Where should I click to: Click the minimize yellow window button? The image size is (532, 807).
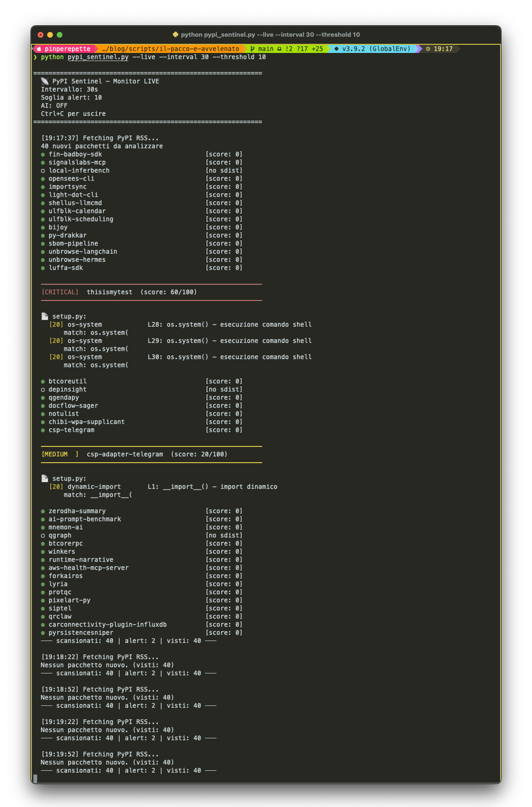tap(50, 34)
